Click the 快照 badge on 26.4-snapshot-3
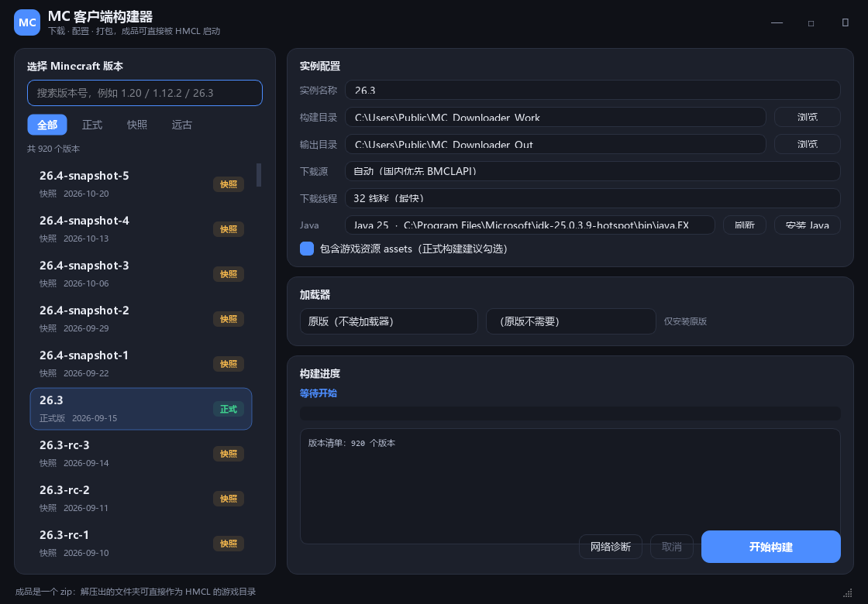The height and width of the screenshot is (604, 868). click(x=229, y=274)
